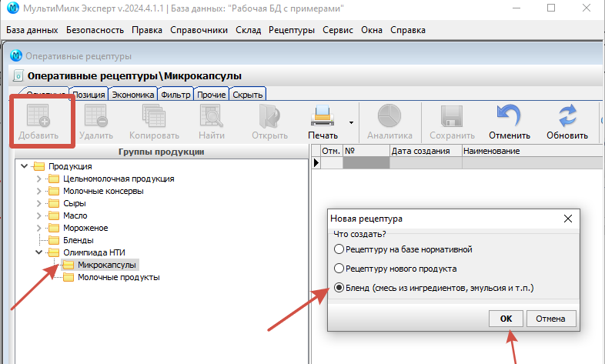The height and width of the screenshot is (364, 605).
Task: Switch to the Экономика tab
Action: coord(132,95)
